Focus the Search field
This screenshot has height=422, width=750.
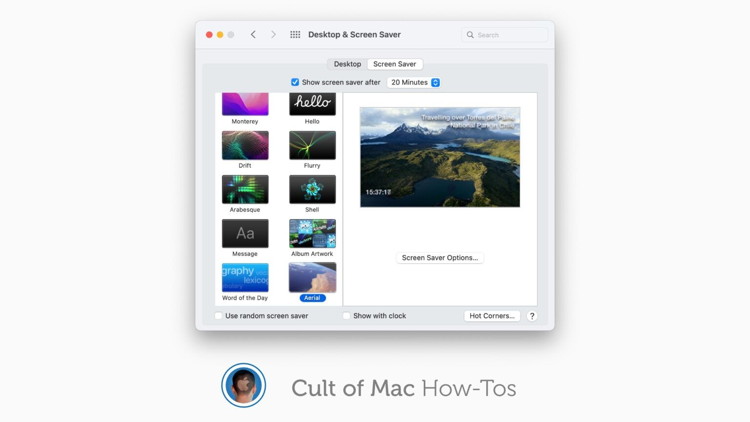[x=505, y=35]
